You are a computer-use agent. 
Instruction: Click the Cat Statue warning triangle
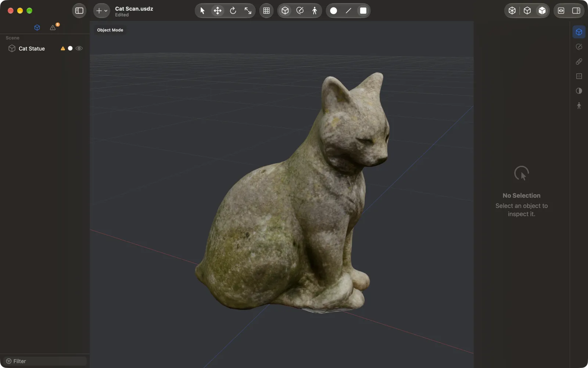click(63, 49)
